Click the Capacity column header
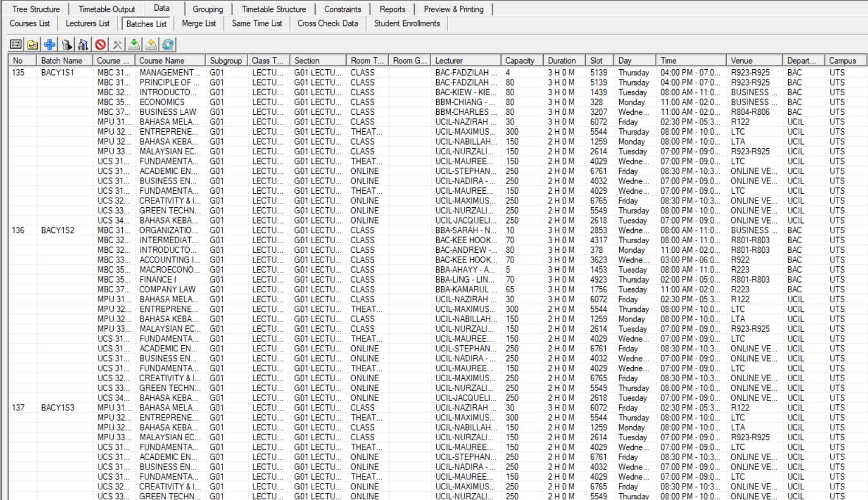This screenshot has width=868, height=500. click(522, 60)
